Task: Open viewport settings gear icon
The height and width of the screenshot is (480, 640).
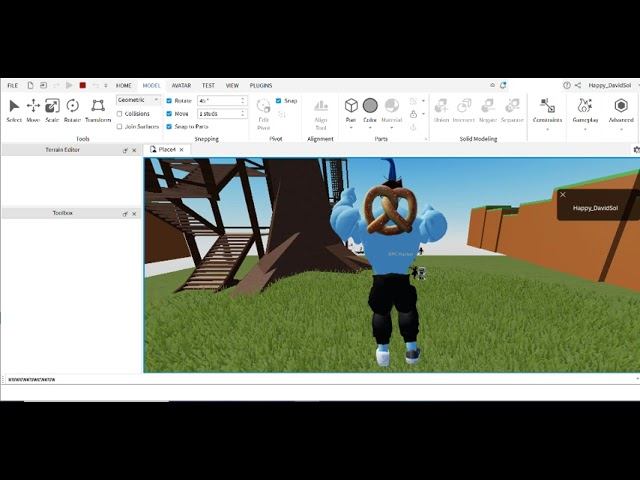Action: pyautogui.click(x=636, y=150)
